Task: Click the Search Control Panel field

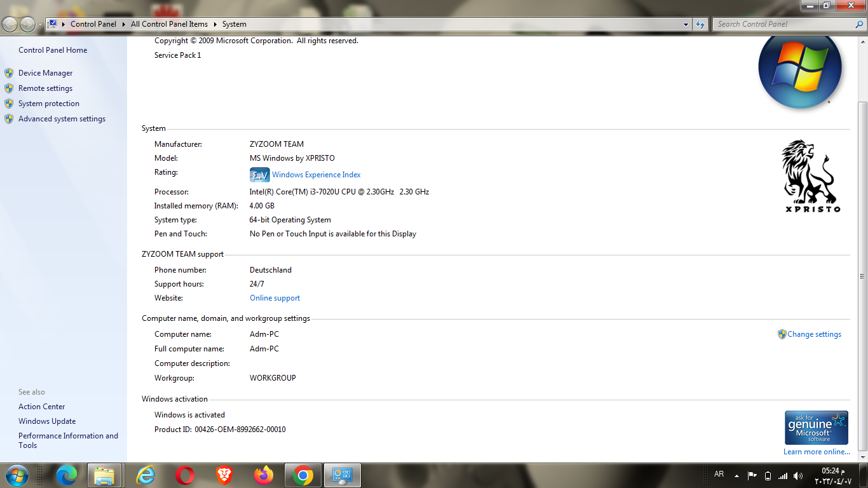Action: pyautogui.click(x=783, y=24)
